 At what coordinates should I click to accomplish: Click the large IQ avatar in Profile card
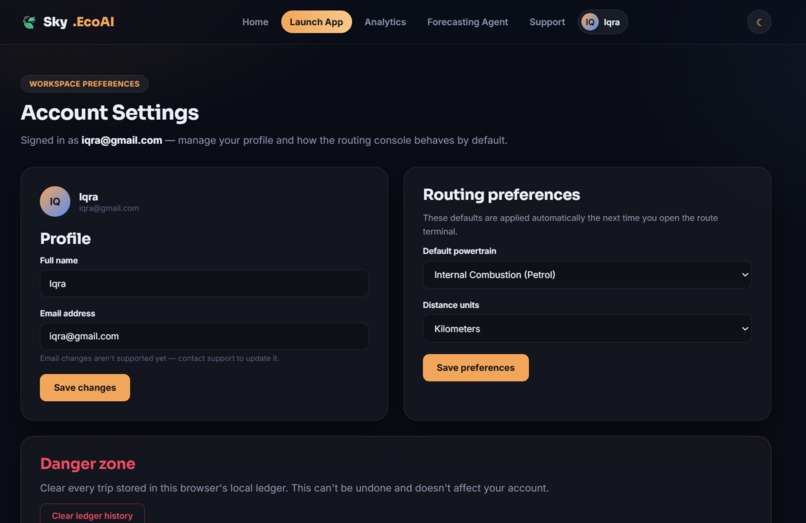55,201
